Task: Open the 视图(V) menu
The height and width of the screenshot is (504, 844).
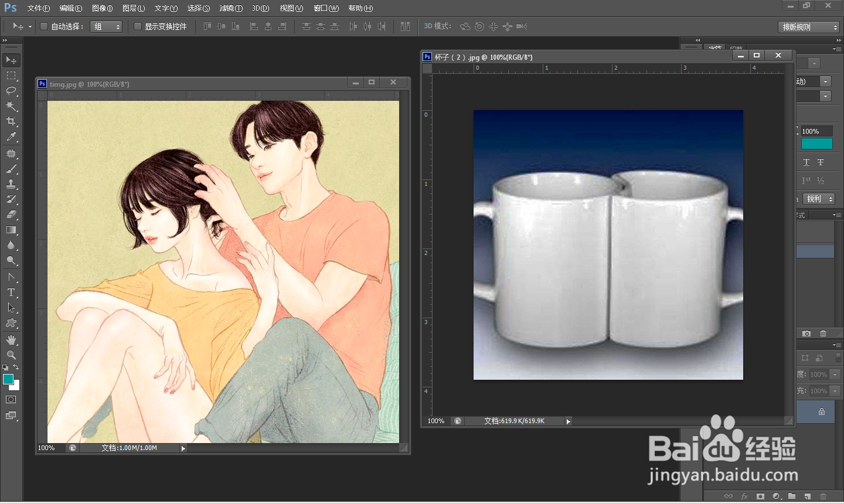Action: pyautogui.click(x=291, y=8)
